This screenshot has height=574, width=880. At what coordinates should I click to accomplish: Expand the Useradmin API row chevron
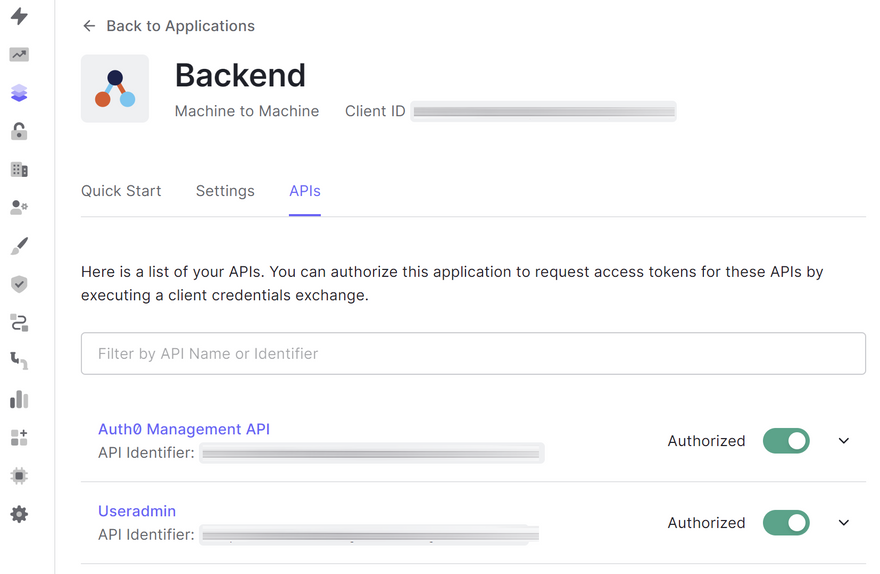point(844,523)
